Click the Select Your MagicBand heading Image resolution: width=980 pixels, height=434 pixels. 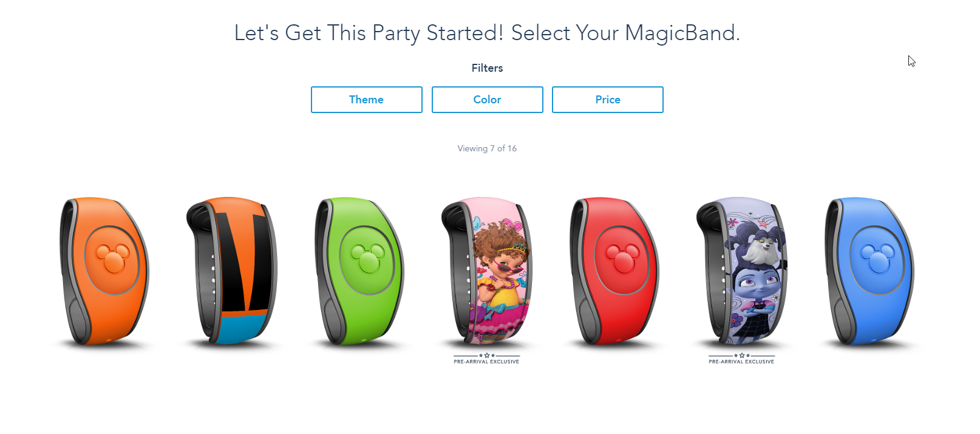[625, 33]
